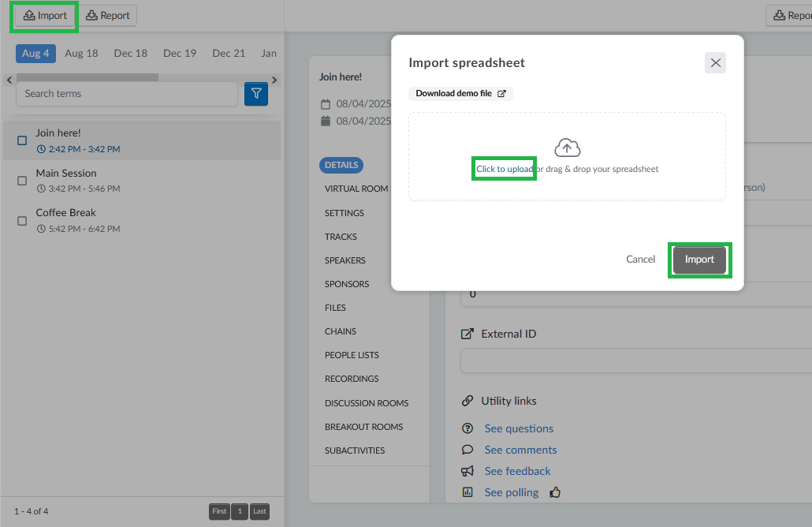
Task: Close the Import spreadsheet dialog
Action: coord(715,62)
